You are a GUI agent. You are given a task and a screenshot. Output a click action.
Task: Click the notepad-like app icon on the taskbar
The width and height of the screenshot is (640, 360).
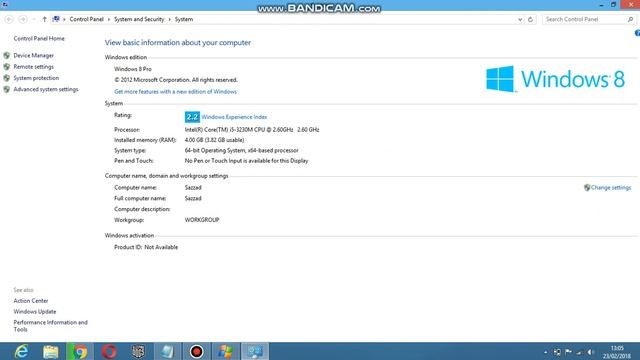pos(167,351)
